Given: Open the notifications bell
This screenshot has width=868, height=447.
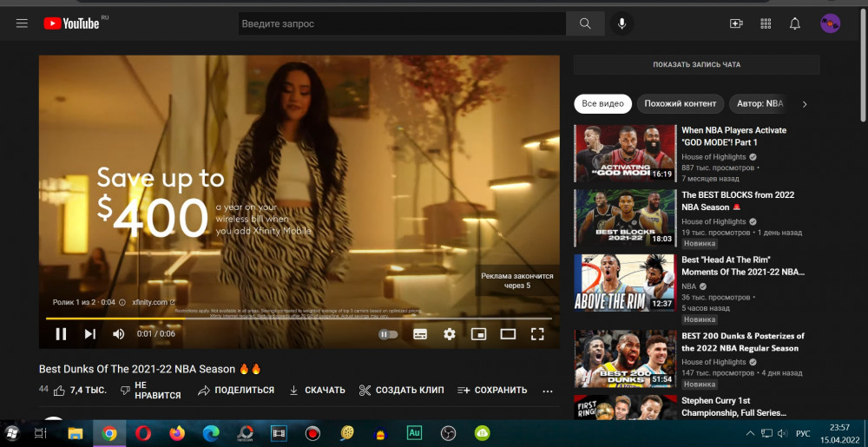Looking at the screenshot, I should [x=794, y=23].
